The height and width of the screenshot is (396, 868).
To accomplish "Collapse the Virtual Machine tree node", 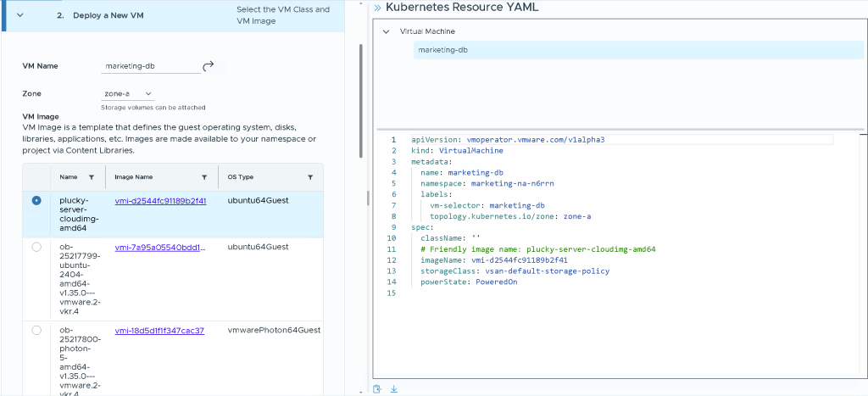I will pyautogui.click(x=387, y=31).
